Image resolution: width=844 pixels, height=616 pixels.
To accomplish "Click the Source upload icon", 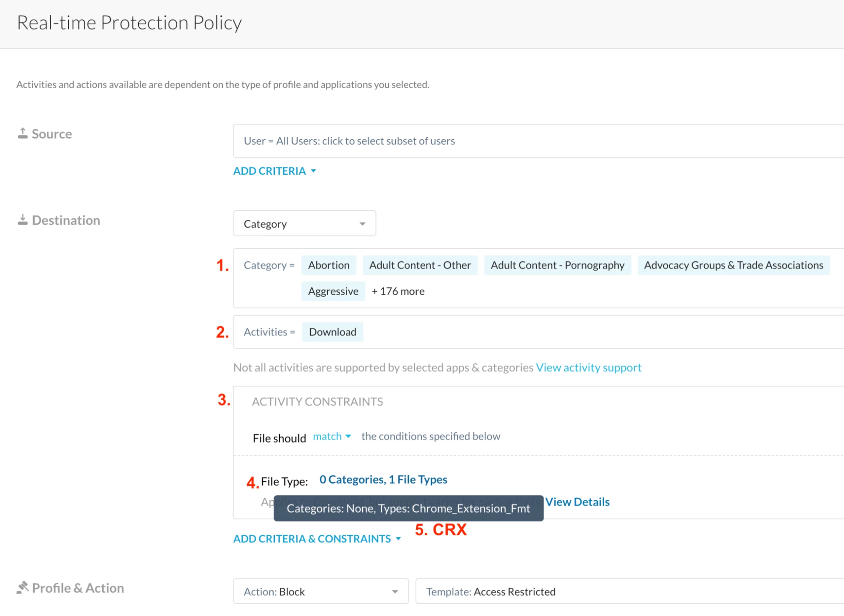I will (22, 133).
